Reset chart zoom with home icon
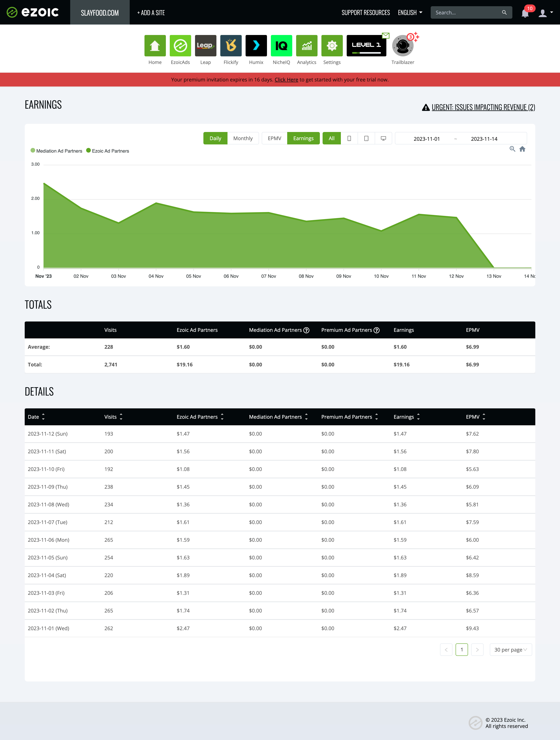Image resolution: width=560 pixels, height=740 pixels. point(522,149)
